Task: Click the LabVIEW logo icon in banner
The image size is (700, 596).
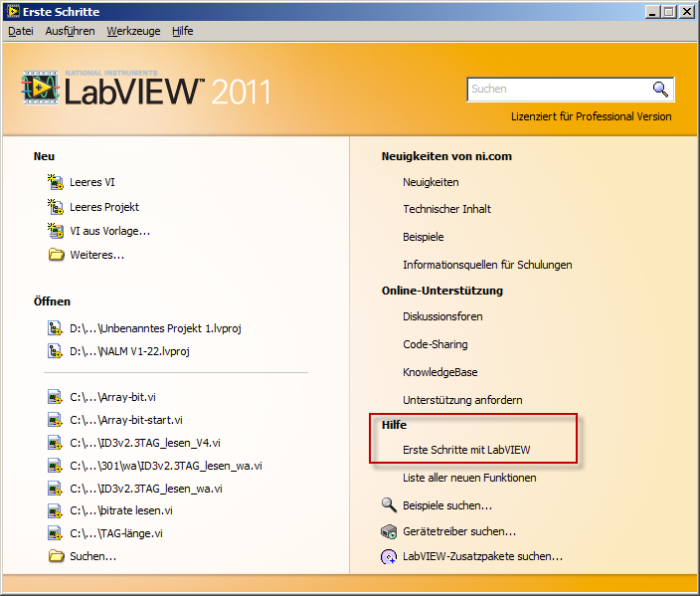Action: point(40,88)
